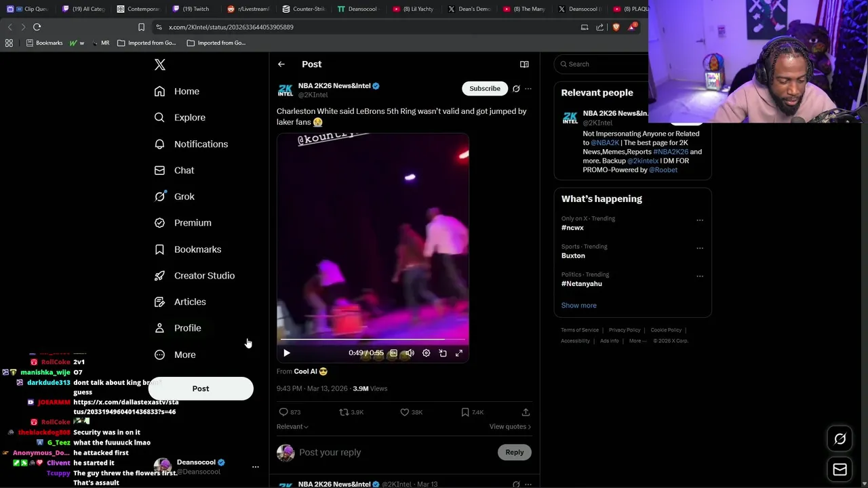Repost the post with 3.9K icon
This screenshot has height=488, width=868.
click(351, 412)
